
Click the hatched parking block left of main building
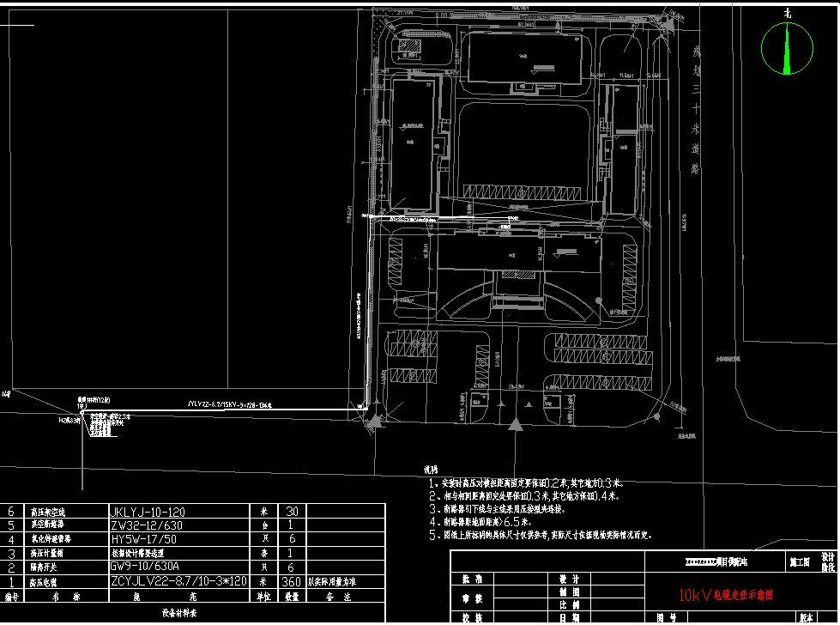pos(396,260)
